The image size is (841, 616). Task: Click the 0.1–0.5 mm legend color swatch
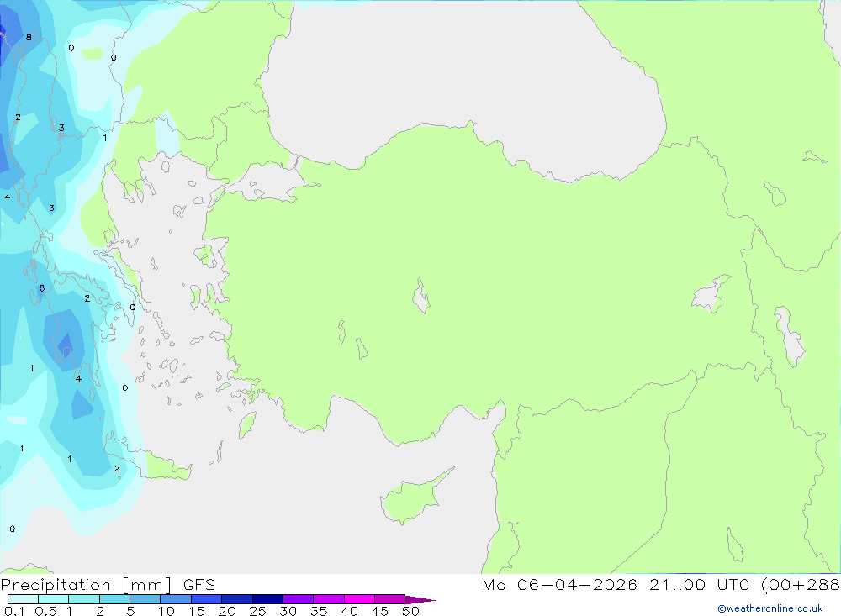[23, 599]
